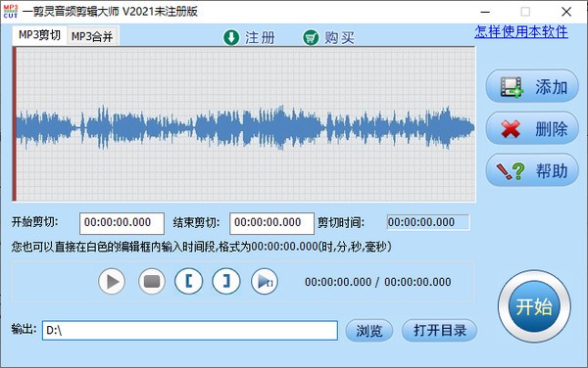Image resolution: width=588 pixels, height=368 pixels.
Task: Click the red playhead marker on the waveform
Action: pyautogui.click(x=15, y=124)
